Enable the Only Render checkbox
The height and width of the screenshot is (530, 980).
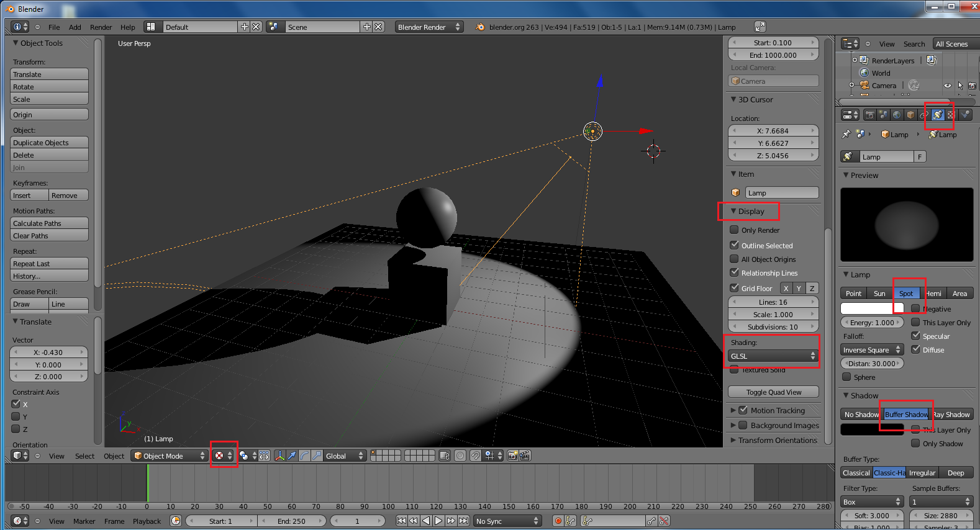point(734,230)
